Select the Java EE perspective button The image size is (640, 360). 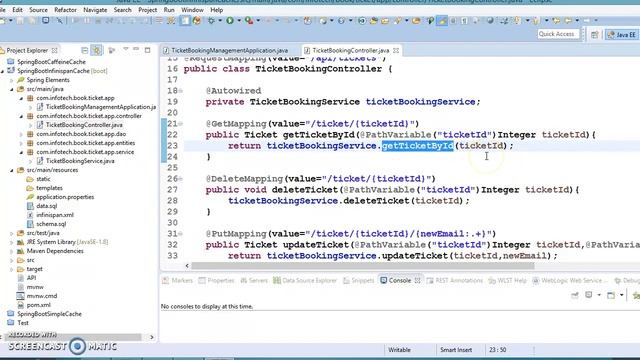coord(622,35)
